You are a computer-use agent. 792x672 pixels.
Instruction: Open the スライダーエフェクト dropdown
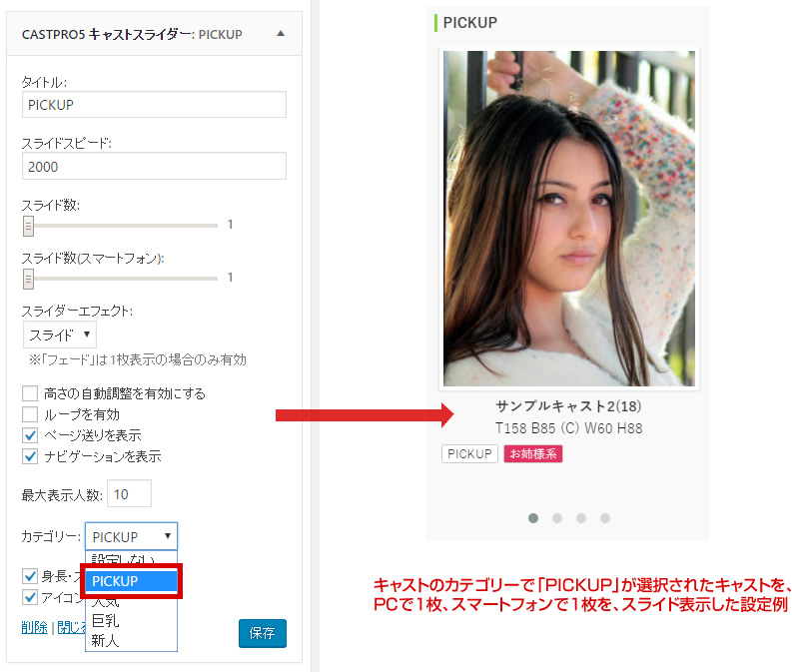60,335
